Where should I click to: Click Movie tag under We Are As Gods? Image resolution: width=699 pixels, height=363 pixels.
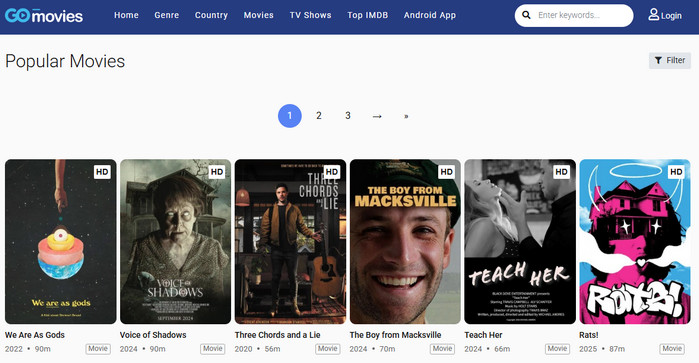98,349
